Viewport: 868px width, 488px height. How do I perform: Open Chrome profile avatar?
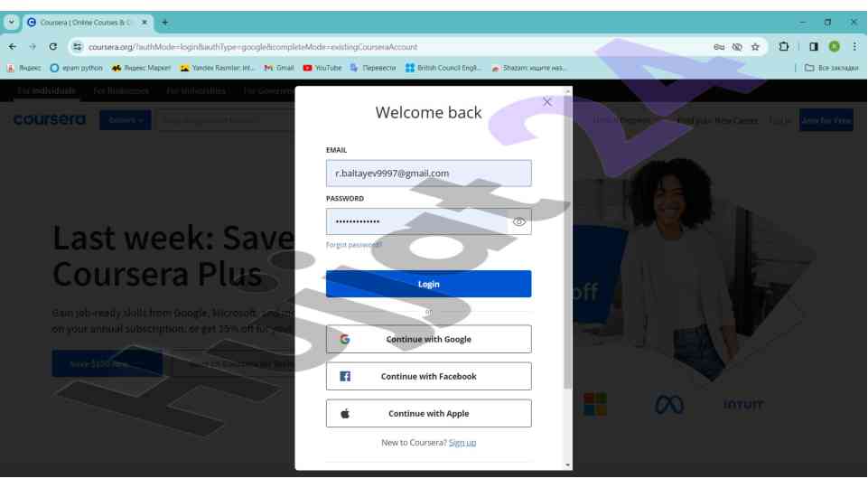pos(834,47)
